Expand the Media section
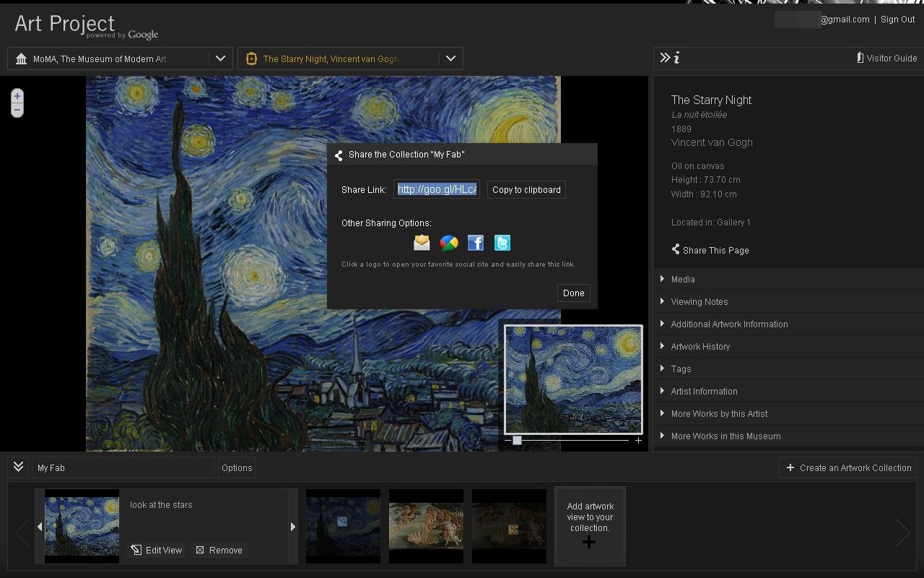924x578 pixels. (x=788, y=279)
